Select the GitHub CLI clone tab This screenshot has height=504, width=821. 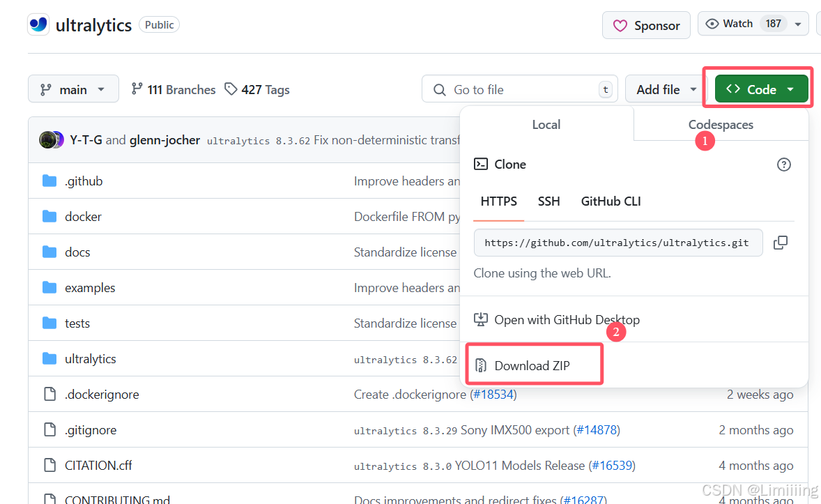click(x=611, y=201)
